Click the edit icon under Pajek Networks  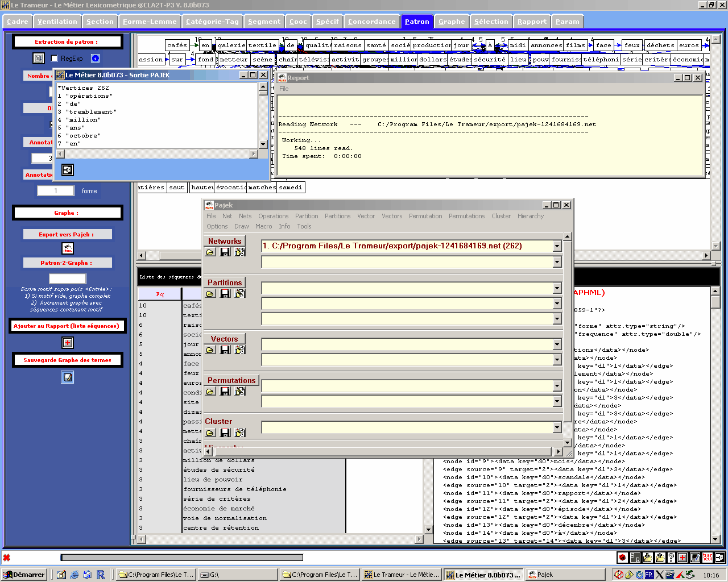point(240,252)
